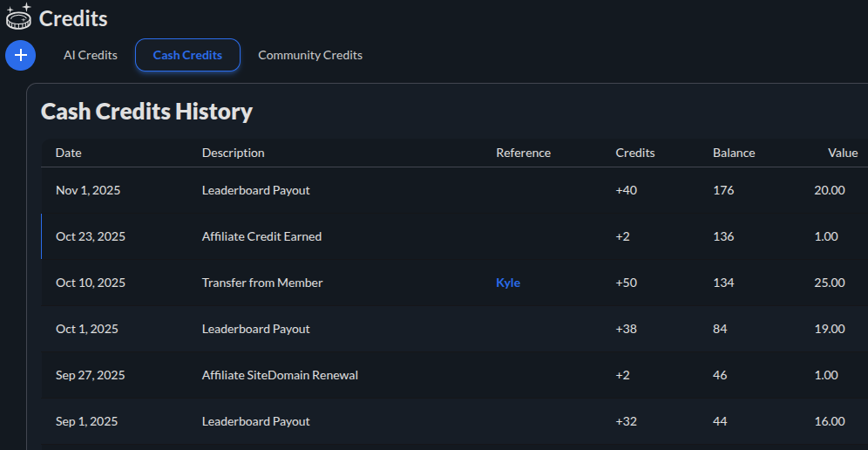Select the Nov 1, 2025 Leaderboard Payout row
The height and width of the screenshot is (450, 868).
click(x=255, y=190)
